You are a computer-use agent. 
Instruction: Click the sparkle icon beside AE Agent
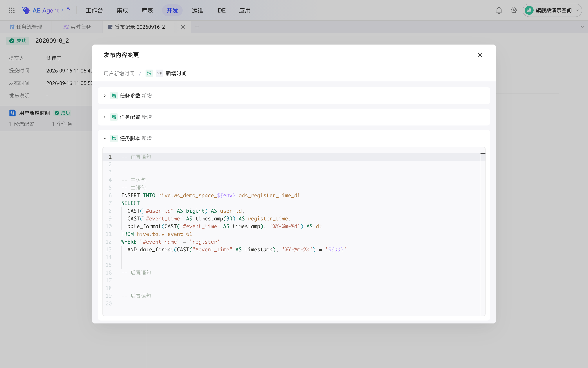pos(69,9)
